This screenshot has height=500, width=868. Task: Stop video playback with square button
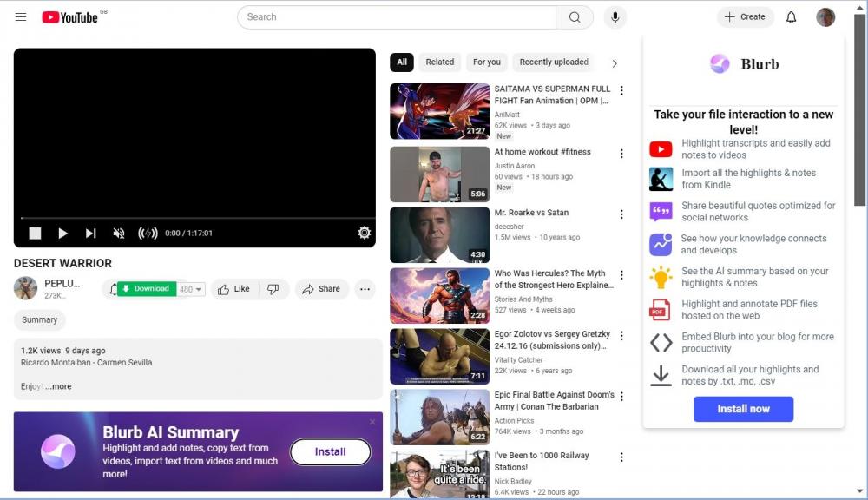tap(35, 234)
